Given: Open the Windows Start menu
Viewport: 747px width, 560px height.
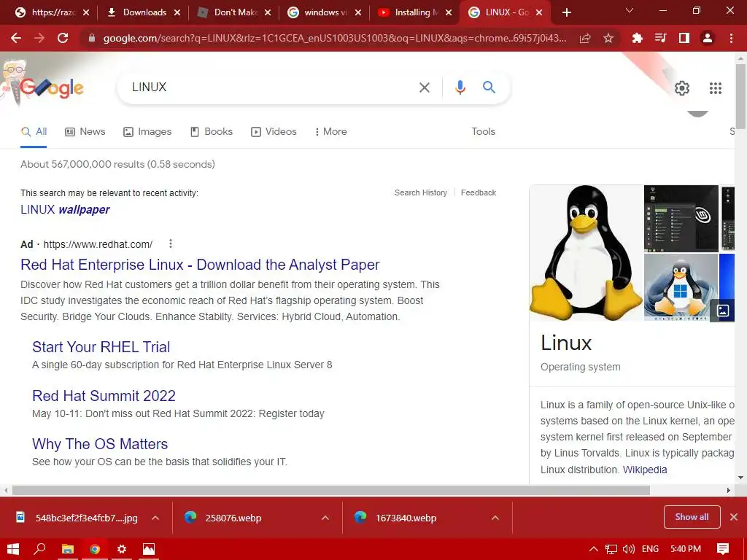Looking at the screenshot, I should (13, 549).
